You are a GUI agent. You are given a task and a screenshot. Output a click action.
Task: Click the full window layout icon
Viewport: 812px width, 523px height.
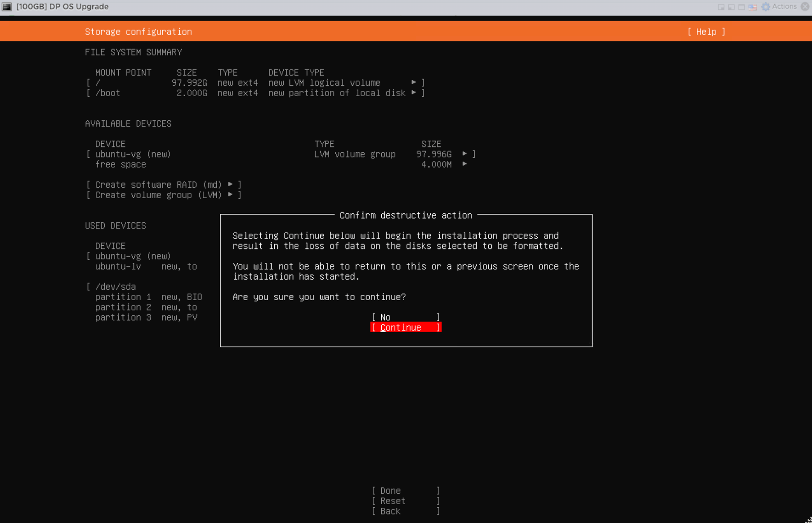pyautogui.click(x=742, y=7)
